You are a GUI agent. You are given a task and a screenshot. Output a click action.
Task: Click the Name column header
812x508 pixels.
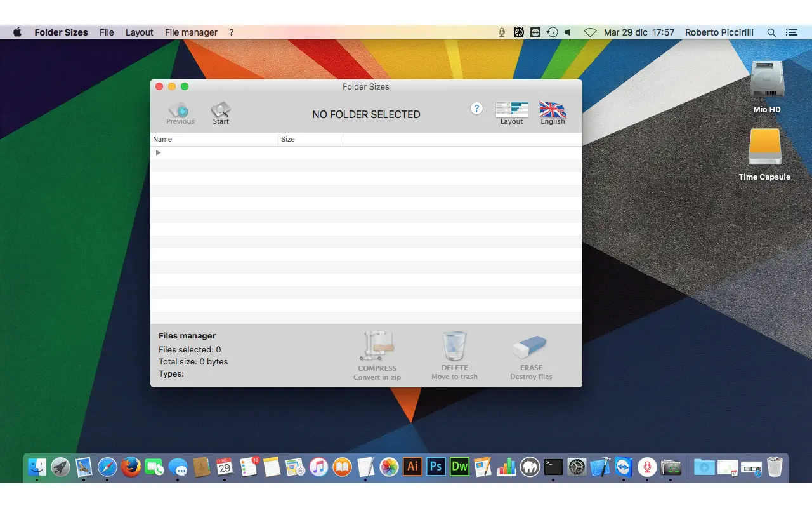162,139
